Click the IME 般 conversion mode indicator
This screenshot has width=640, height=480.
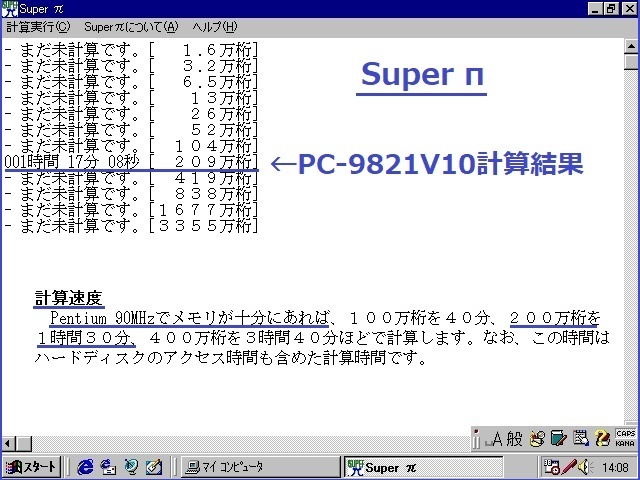(514, 440)
